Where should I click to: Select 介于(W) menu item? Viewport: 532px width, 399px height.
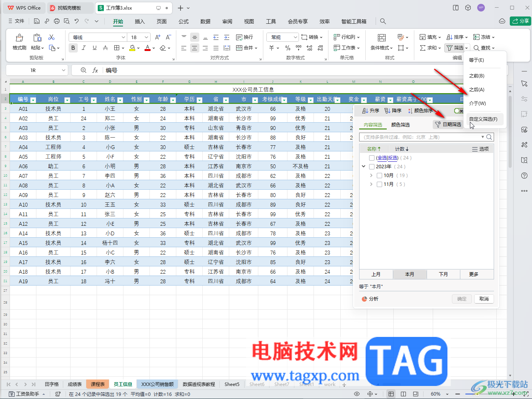click(485, 103)
